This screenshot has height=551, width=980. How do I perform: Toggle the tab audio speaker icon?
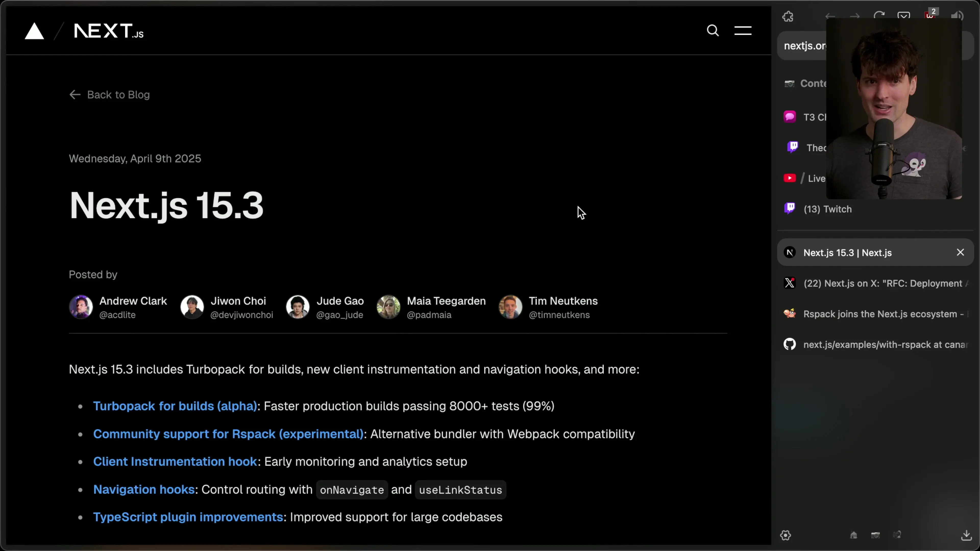coord(957,16)
